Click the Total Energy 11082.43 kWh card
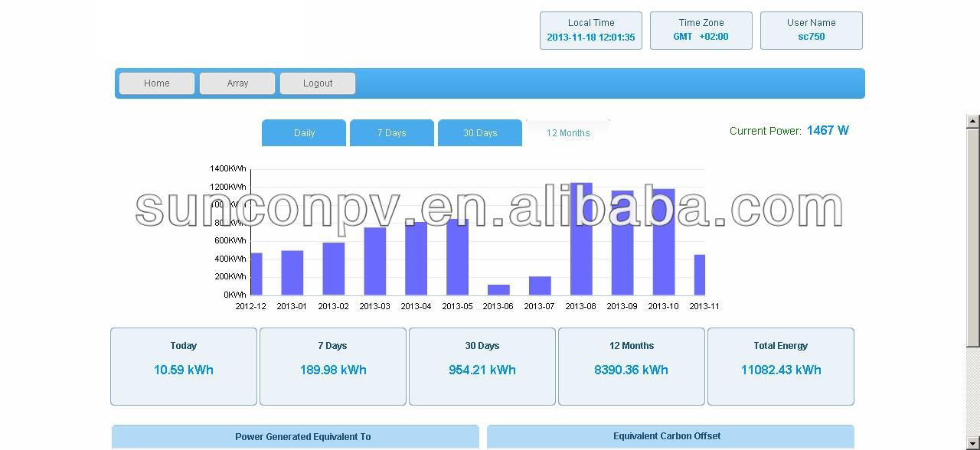 click(x=781, y=367)
